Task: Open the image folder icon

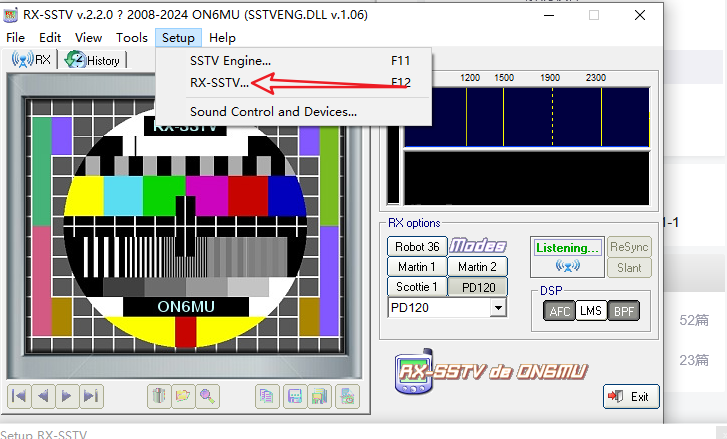Action: (x=183, y=396)
